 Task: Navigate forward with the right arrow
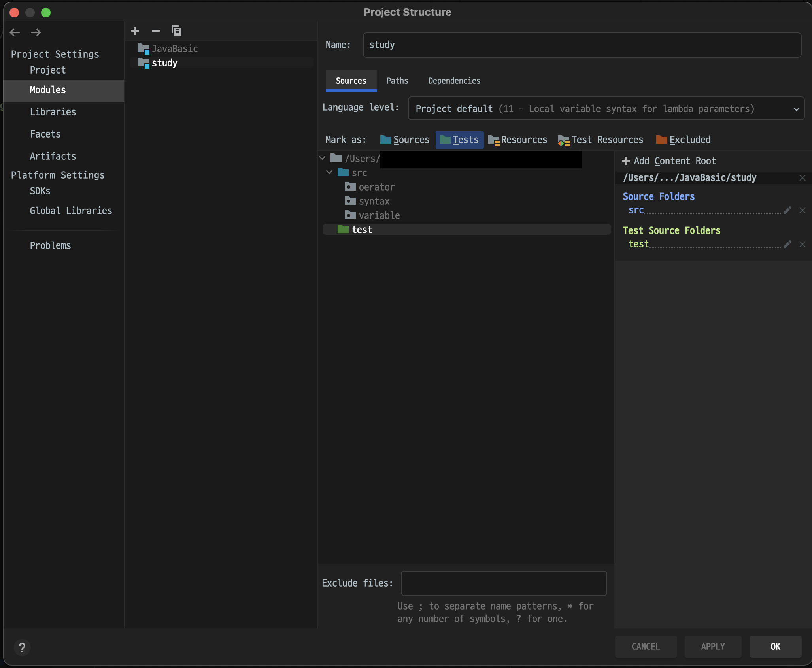(x=36, y=32)
